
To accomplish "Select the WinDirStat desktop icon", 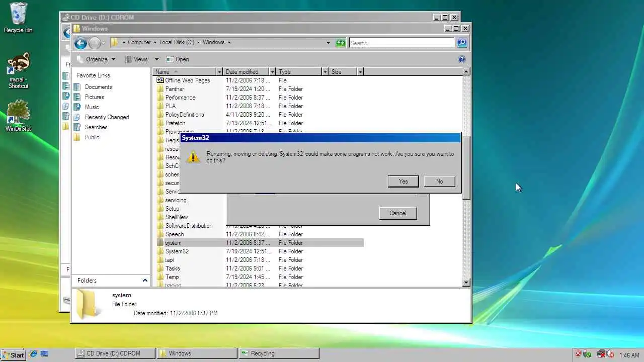I will 18,116.
